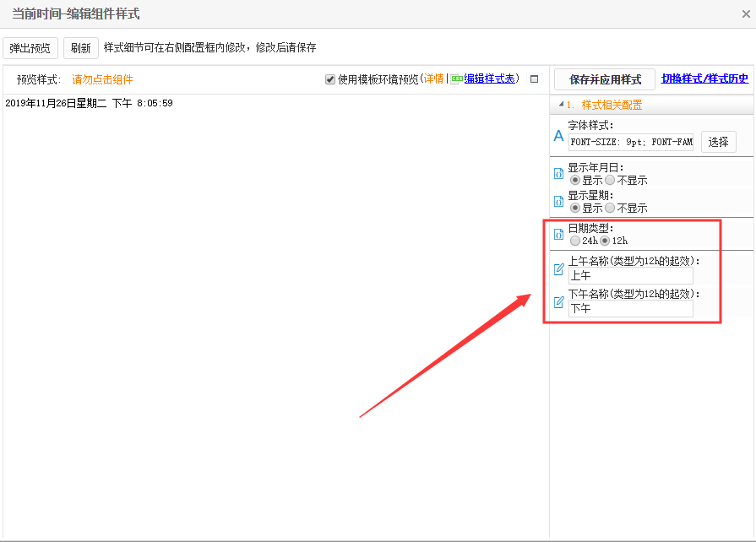
Task: Click the small square maximize preview icon
Action: (x=534, y=79)
